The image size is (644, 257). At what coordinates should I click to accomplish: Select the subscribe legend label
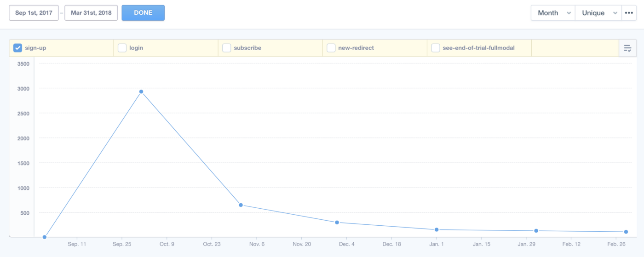247,48
